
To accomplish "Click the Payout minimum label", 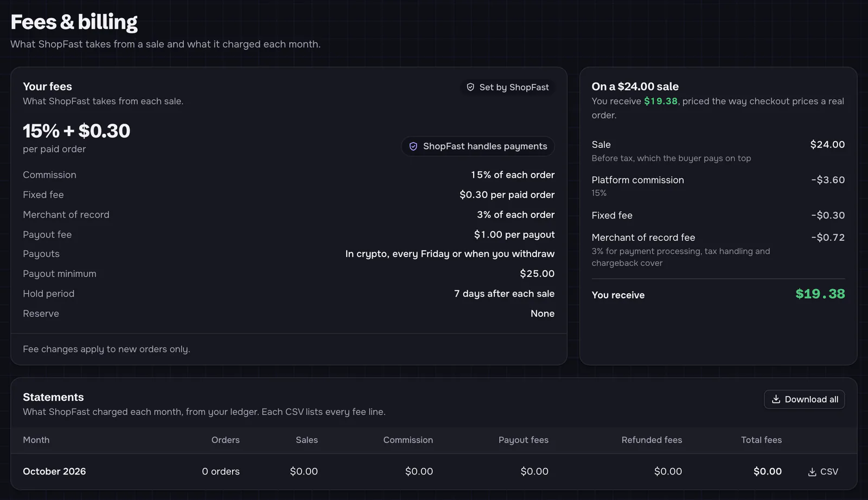I will coord(60,274).
